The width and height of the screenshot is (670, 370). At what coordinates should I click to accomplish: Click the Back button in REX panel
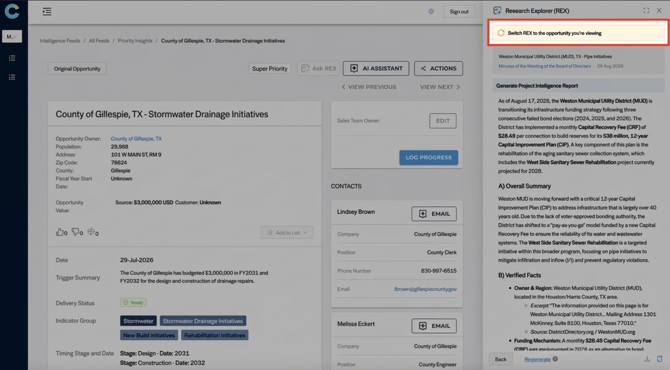(x=501, y=359)
